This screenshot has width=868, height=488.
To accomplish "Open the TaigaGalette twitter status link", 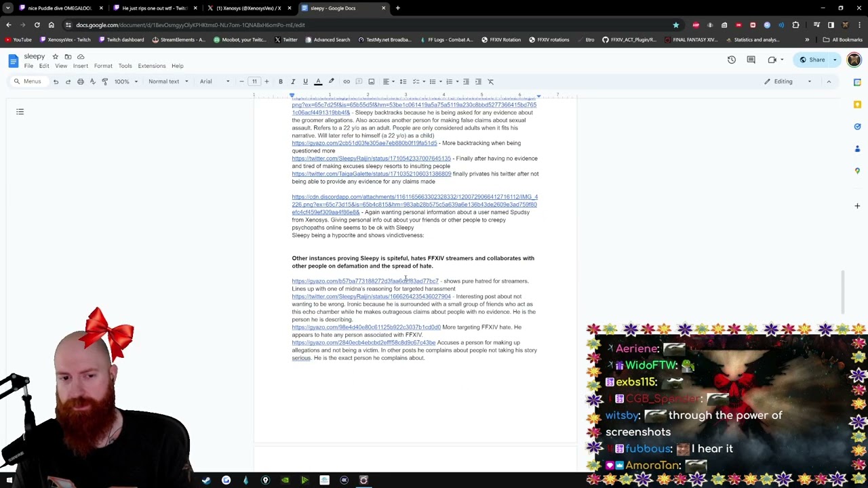I will coord(372,174).
